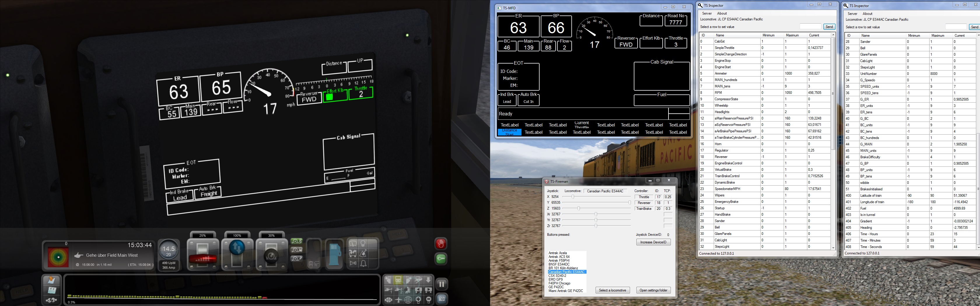Click the zoom in plus magnifier icon
Screen dimensions: 980x306
point(419,300)
